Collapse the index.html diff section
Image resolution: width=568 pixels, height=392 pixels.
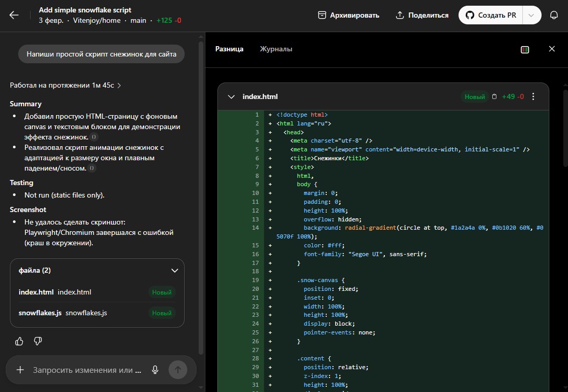click(x=231, y=96)
